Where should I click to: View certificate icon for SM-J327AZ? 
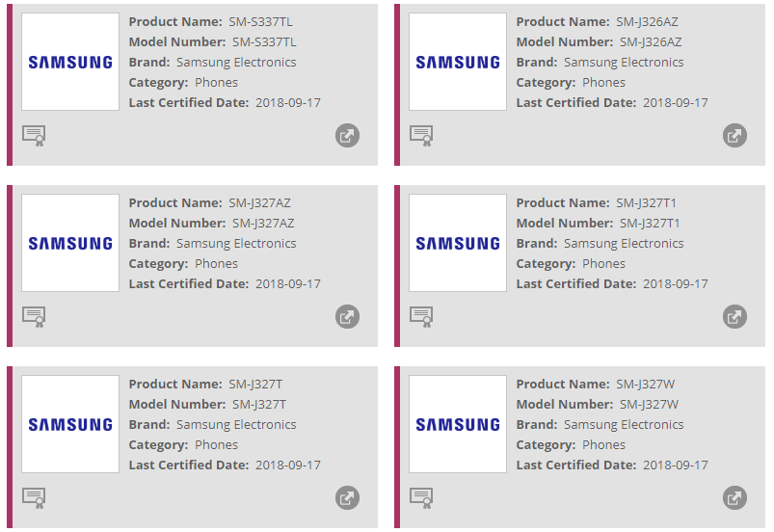point(34,316)
